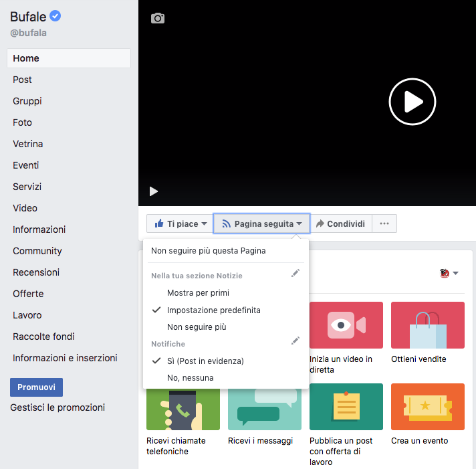Click the small play icon at video bottom-left
The width and height of the screenshot is (476, 469).
154,191
